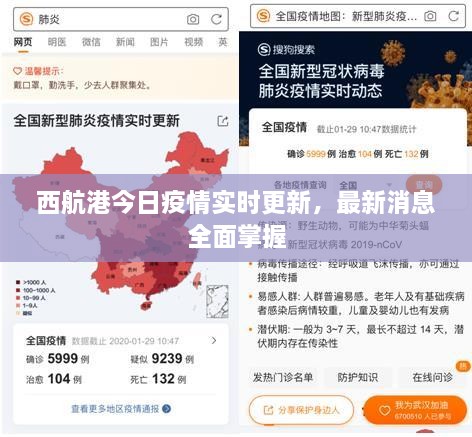
Task: Click share icon beside 全国新型肺炎疫情实时更新
Action: pyautogui.click(x=223, y=121)
